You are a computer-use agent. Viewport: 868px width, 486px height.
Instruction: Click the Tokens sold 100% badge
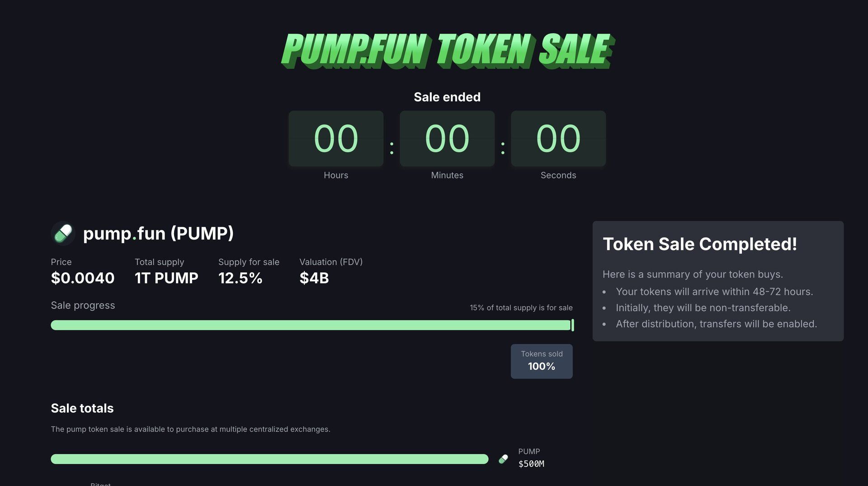click(x=542, y=361)
